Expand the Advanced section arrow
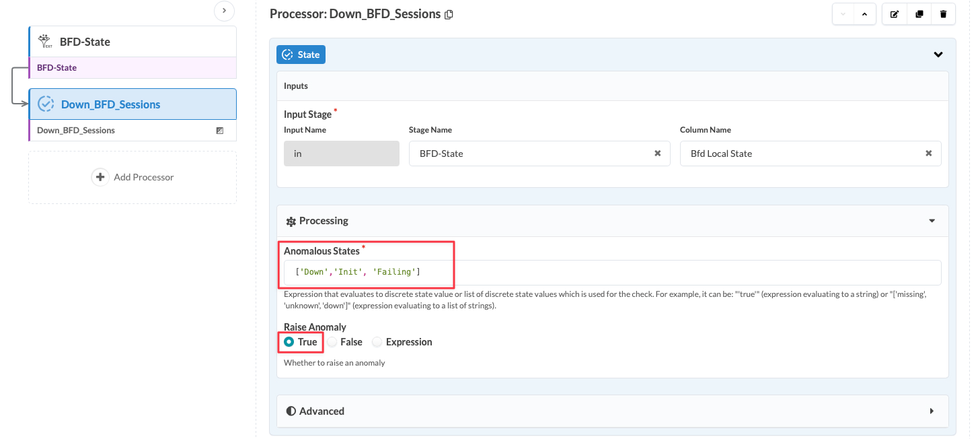The image size is (980, 439). click(932, 411)
